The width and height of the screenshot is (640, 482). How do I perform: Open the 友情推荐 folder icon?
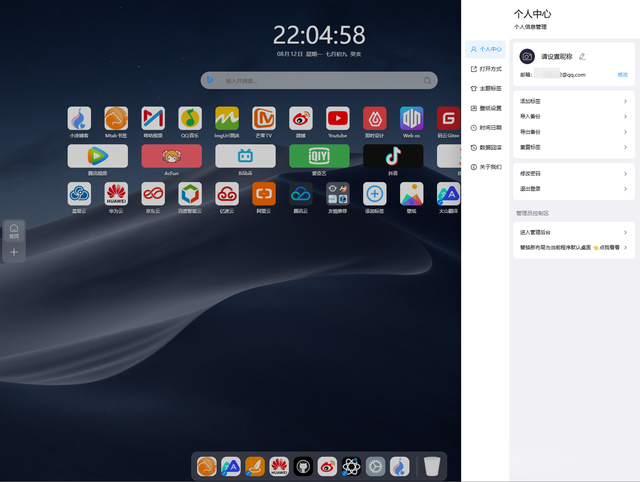coord(338,194)
